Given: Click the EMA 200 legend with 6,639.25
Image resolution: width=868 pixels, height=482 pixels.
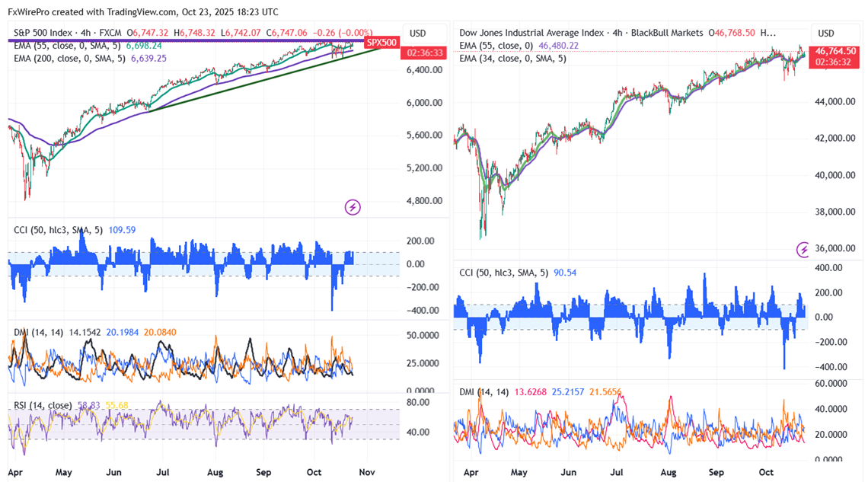Looking at the screenshot, I should pos(90,58).
